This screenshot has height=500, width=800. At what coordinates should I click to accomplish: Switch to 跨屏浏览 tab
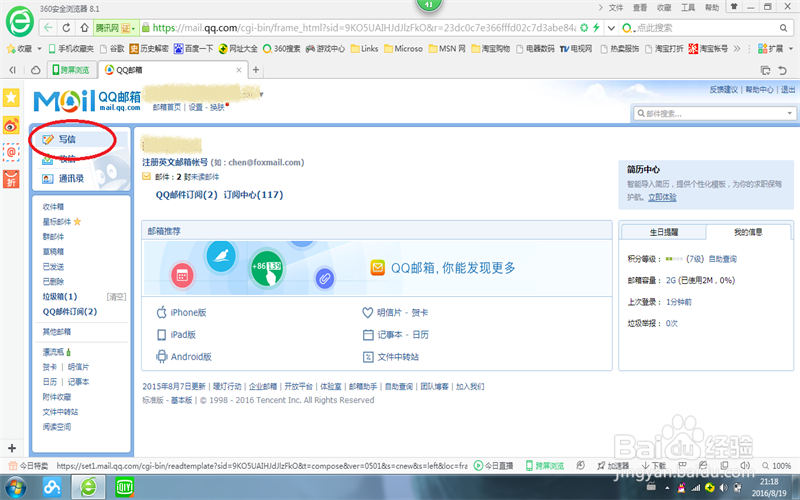tap(71, 70)
